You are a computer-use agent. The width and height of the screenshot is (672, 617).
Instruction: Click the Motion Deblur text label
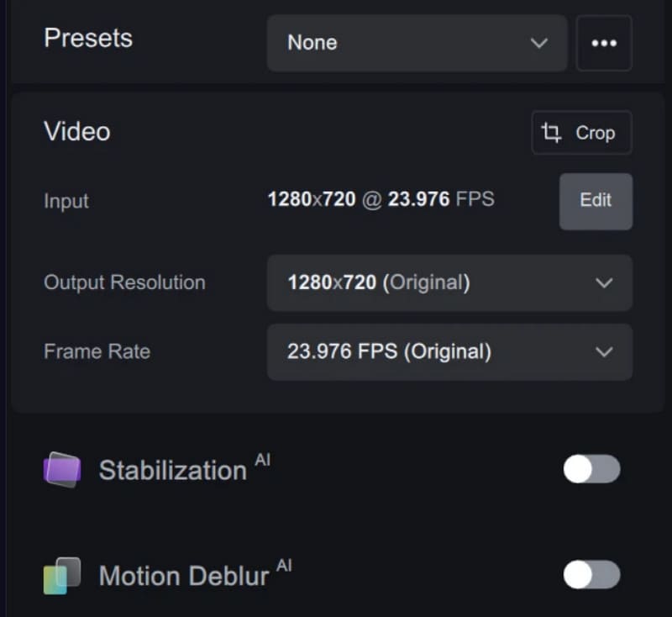click(184, 576)
